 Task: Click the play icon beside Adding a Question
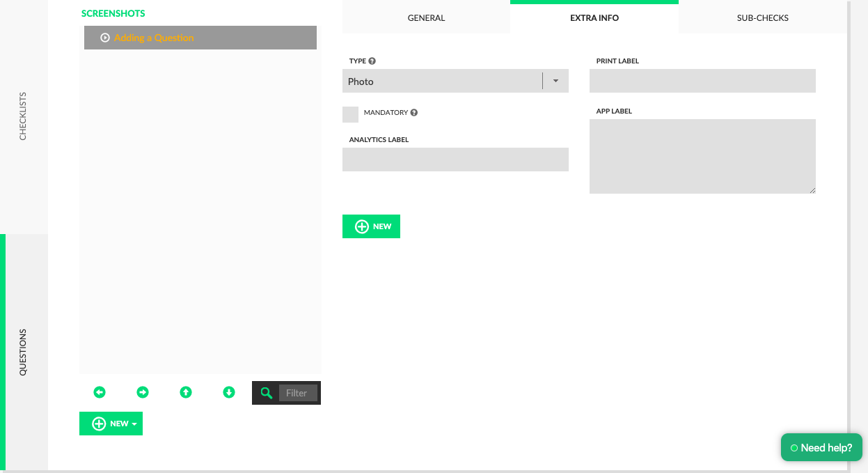105,38
